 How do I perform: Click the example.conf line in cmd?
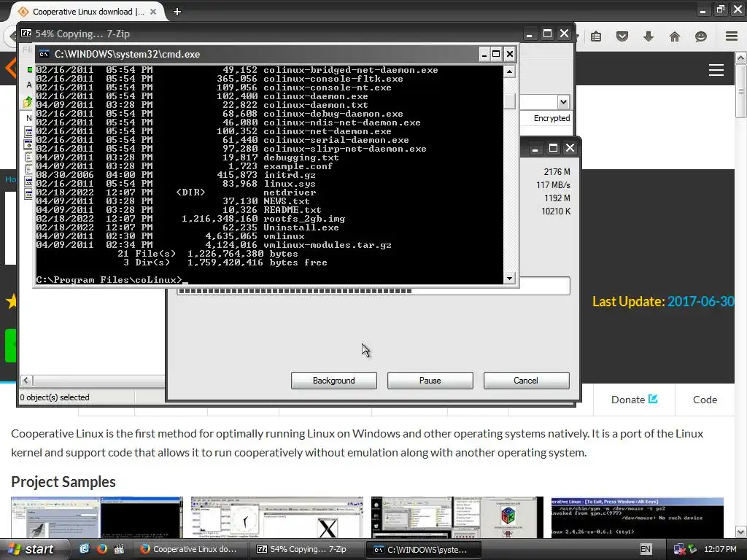click(185, 166)
